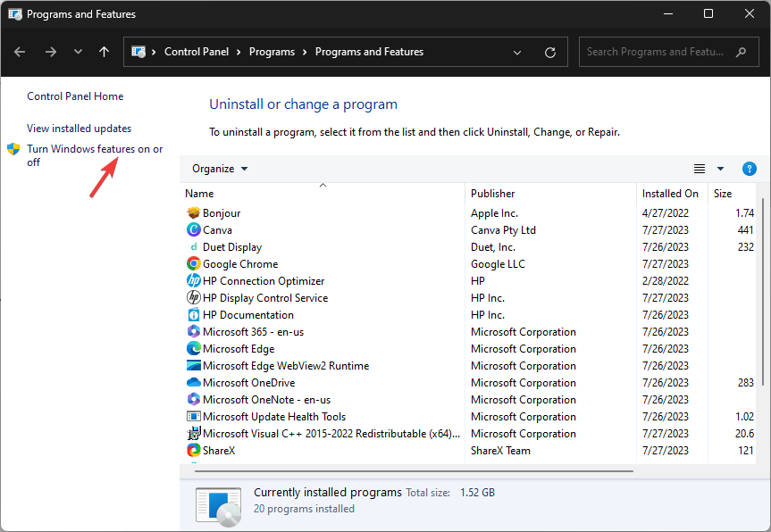Go up one folder level arrow
The height and width of the screenshot is (532, 771).
[x=104, y=52]
